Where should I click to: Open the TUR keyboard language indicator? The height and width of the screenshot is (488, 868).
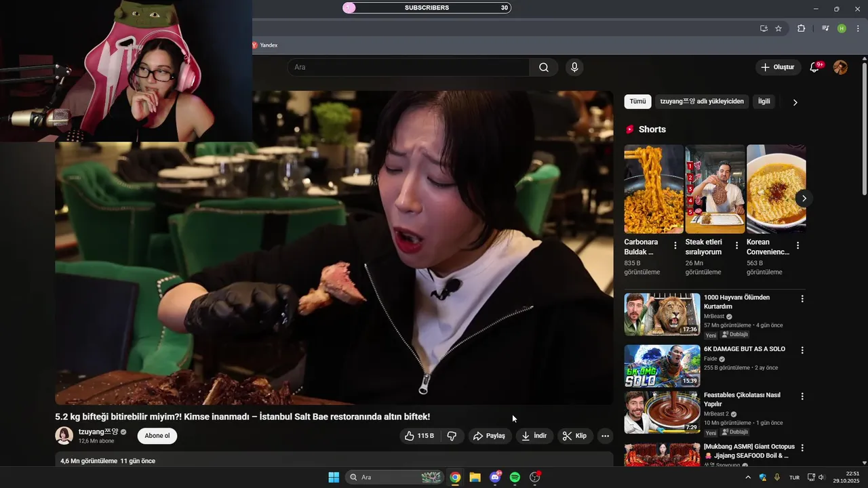pos(794,477)
